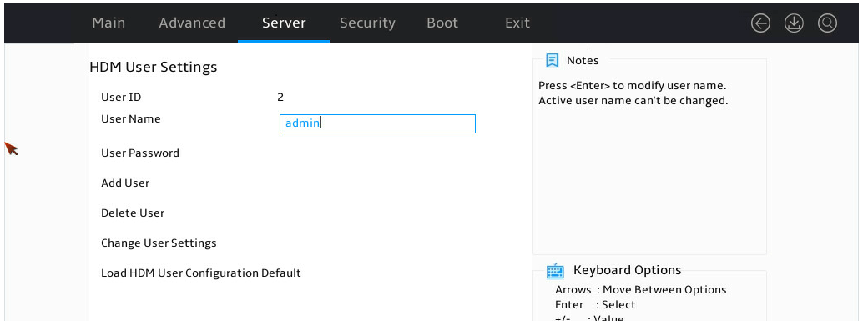Select Load HDM User Configuration Default

click(x=201, y=273)
